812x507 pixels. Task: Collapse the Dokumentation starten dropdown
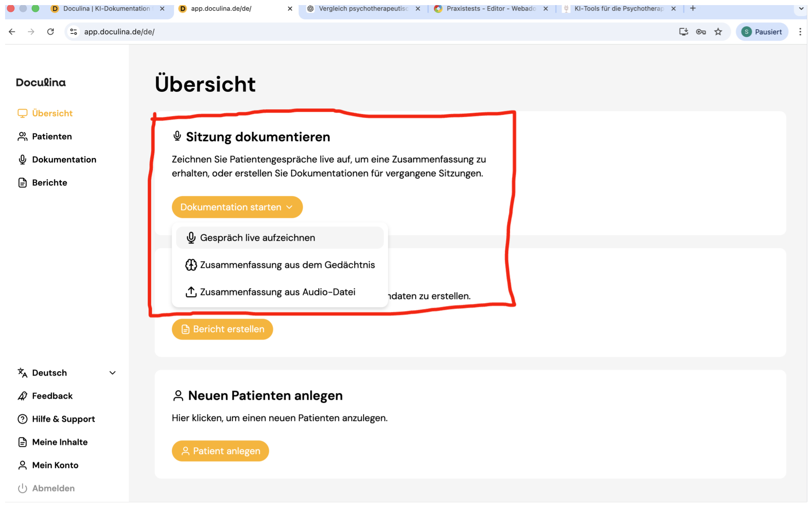pos(237,207)
